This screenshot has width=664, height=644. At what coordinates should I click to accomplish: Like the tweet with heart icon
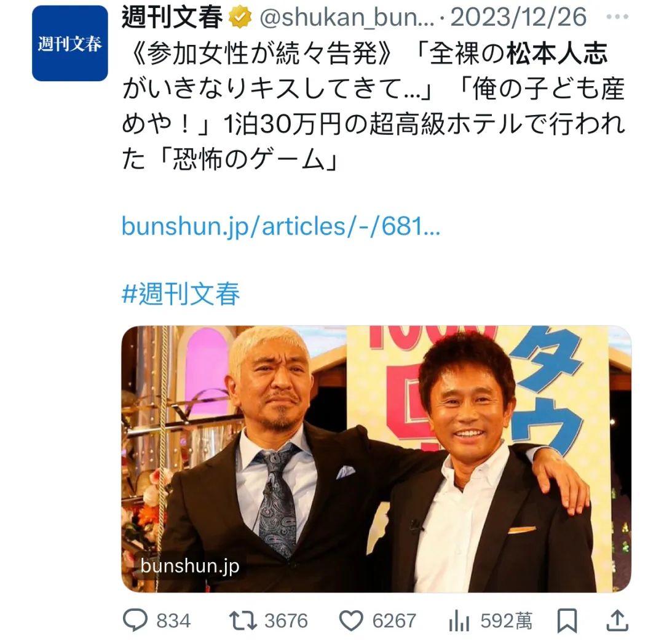point(351,621)
